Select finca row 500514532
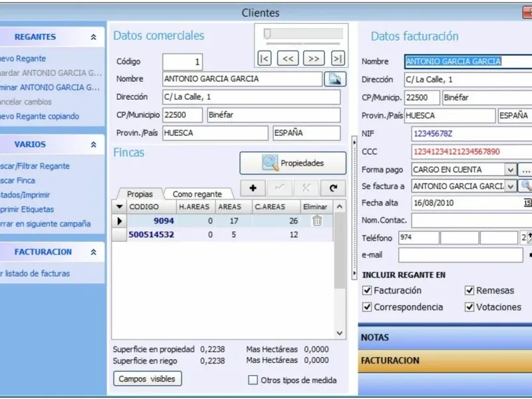Viewport: 532px width, 399px height. pyautogui.click(x=222, y=235)
